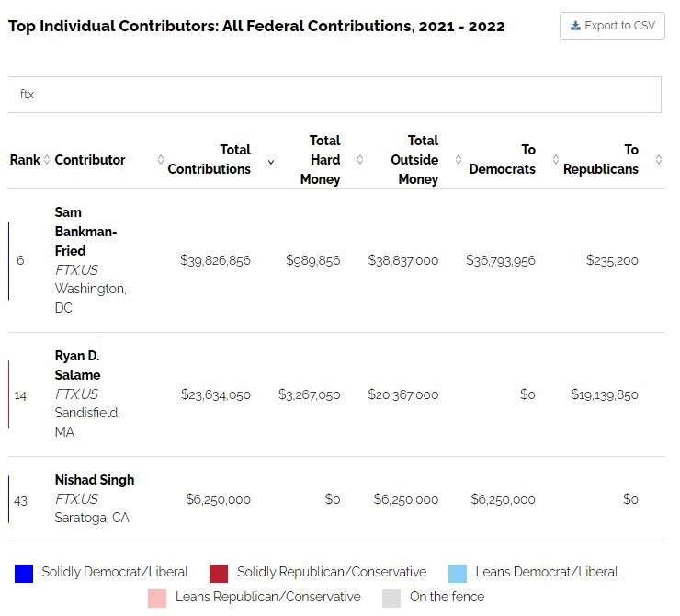
Task: Click the To Republicans column header text
Action: coord(601,160)
